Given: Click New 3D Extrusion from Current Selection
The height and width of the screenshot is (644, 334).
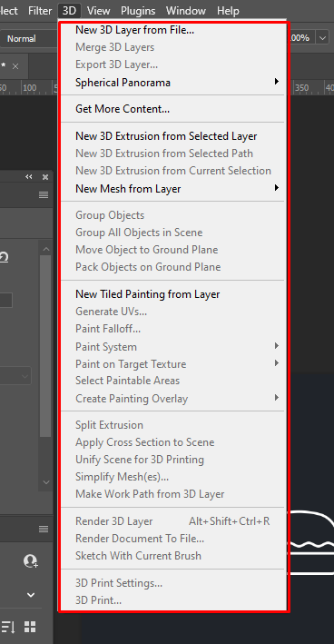Looking at the screenshot, I should tap(172, 171).
